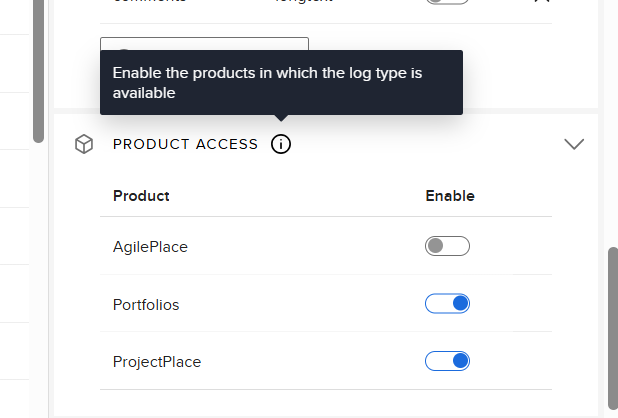Click the dark tooltip about log type
Image resolution: width=618 pixels, height=418 pixels.
tap(281, 83)
